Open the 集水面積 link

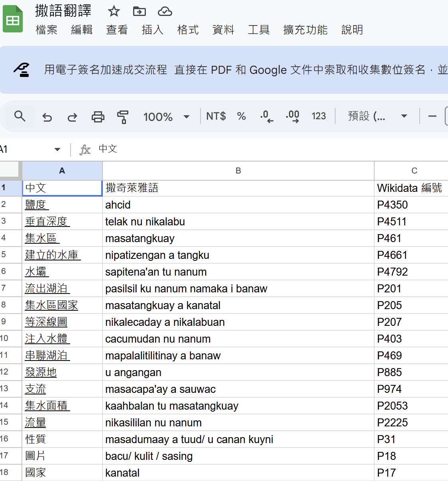[47, 406]
